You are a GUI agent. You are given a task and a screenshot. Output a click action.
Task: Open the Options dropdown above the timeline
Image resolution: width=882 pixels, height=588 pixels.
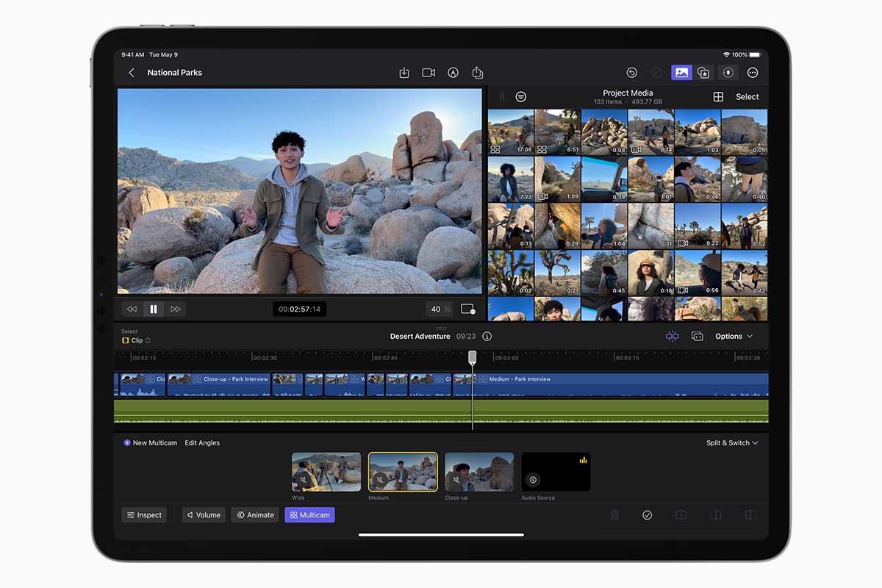[x=734, y=336]
